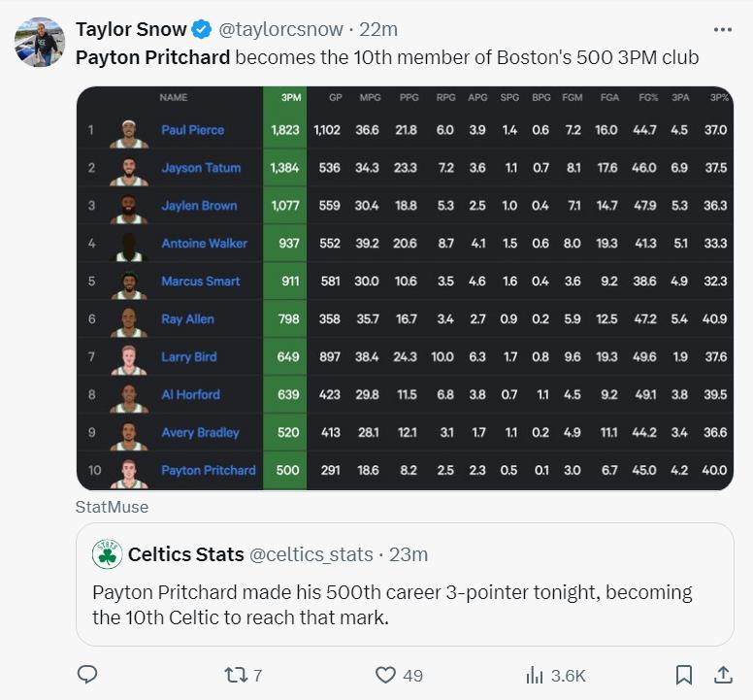Click the StatMuse caption label
This screenshot has height=700, width=753.
pos(112,507)
